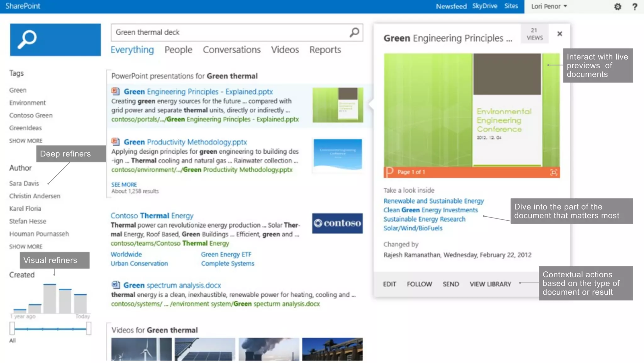Click the Green Engineering Principles result thumbnail
The width and height of the screenshot is (644, 363).
[x=338, y=105]
